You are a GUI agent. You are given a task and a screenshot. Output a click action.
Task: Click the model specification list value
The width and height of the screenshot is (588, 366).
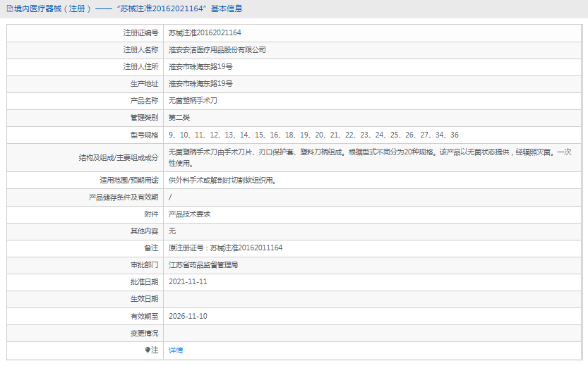click(313, 135)
